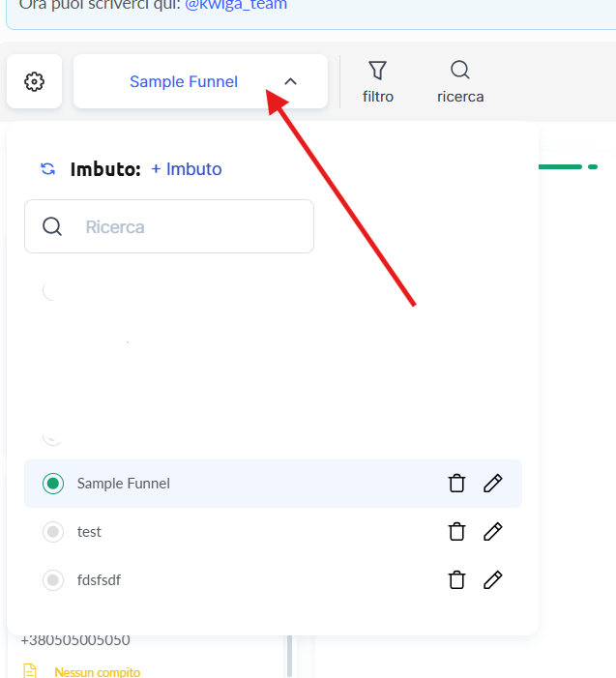This screenshot has height=678, width=616.
Task: Edit Sample Funnel with pencil icon
Action: (x=493, y=484)
